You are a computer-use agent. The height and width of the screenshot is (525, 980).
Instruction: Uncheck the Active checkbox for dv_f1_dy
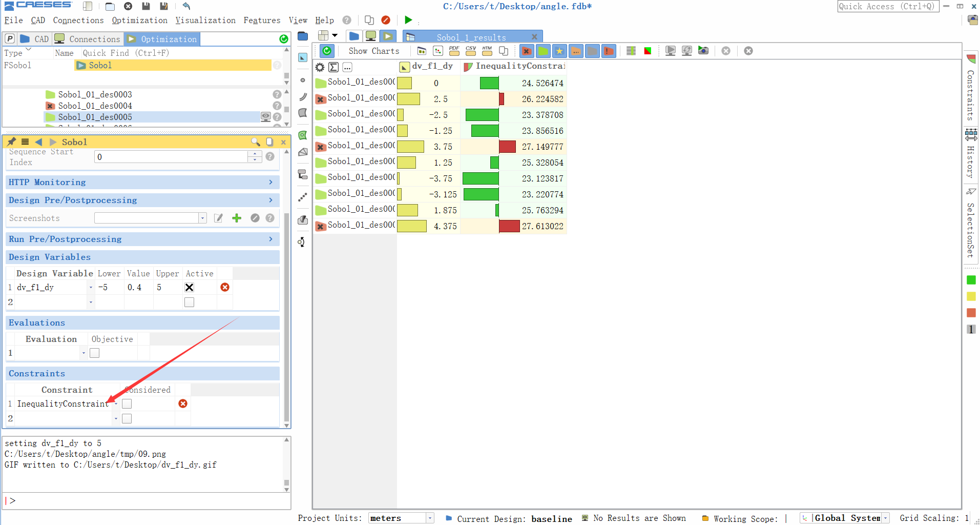point(190,287)
